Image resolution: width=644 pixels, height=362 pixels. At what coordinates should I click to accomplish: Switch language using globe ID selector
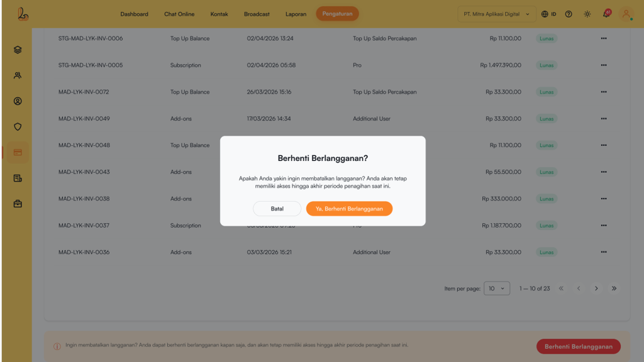point(548,14)
